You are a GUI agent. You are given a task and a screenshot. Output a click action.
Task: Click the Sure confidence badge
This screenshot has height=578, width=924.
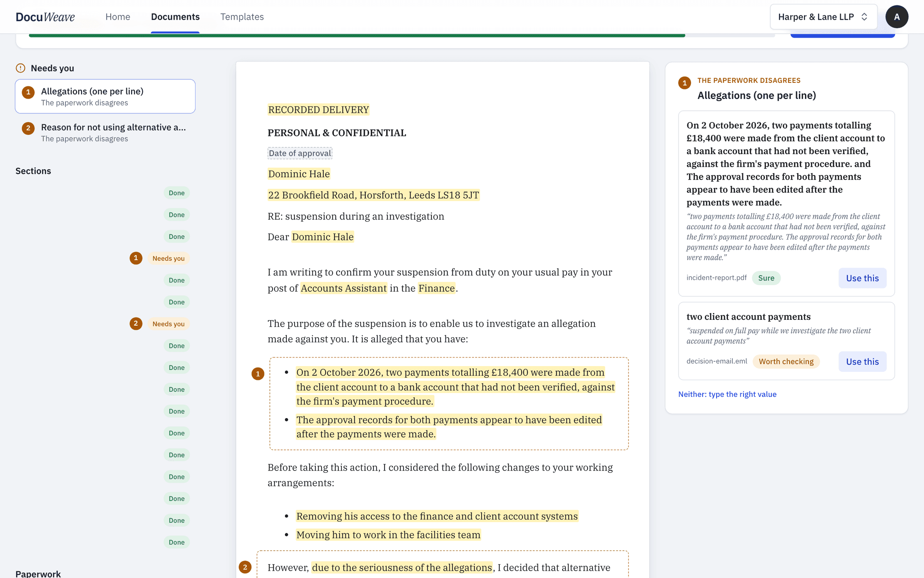[x=766, y=278]
